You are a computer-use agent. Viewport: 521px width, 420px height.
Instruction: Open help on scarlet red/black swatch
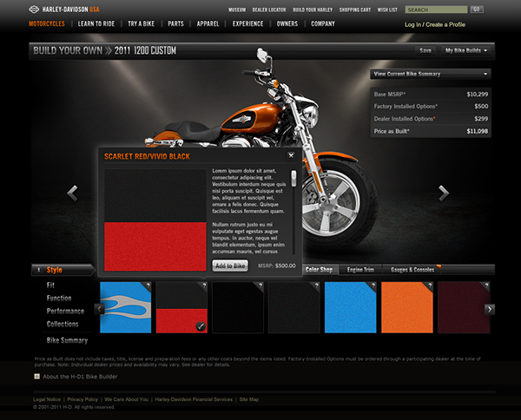coord(204,285)
